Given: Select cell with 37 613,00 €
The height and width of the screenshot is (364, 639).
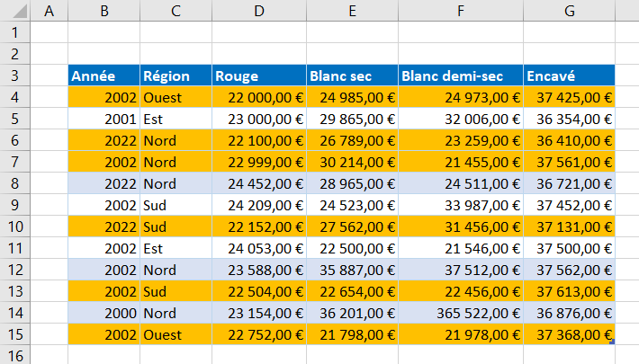Looking at the screenshot, I should 570,291.
